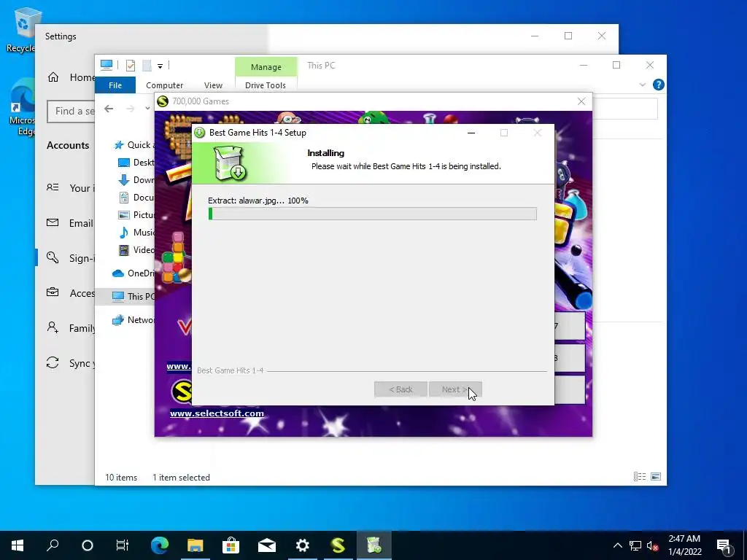747x560 pixels.
Task: Select the Manage contextual tab
Action: pyautogui.click(x=266, y=67)
